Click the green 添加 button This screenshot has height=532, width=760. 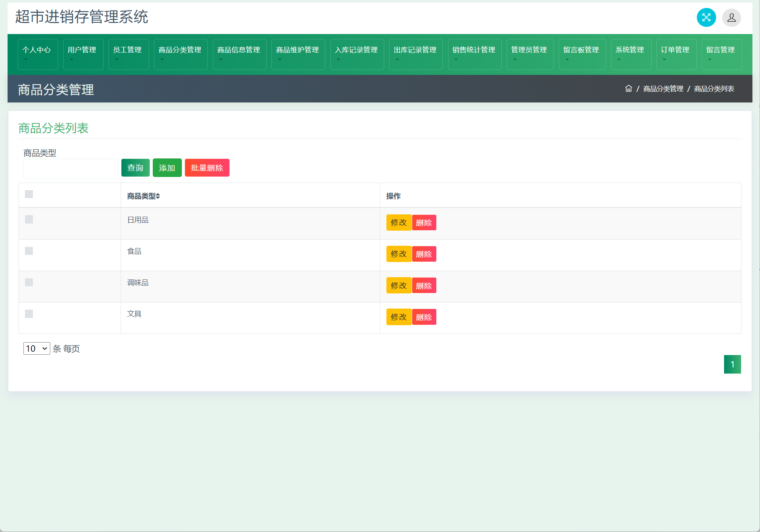pos(167,168)
